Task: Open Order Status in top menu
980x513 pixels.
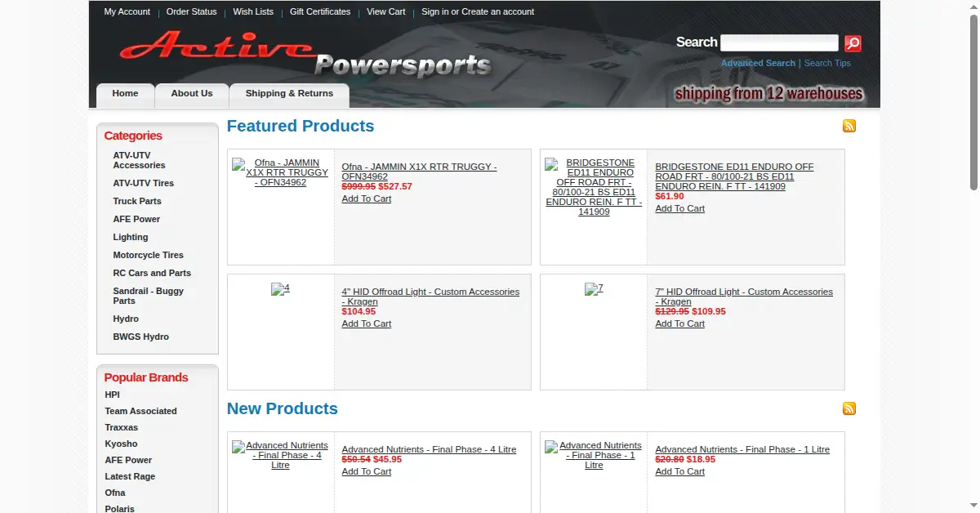Action: point(192,11)
